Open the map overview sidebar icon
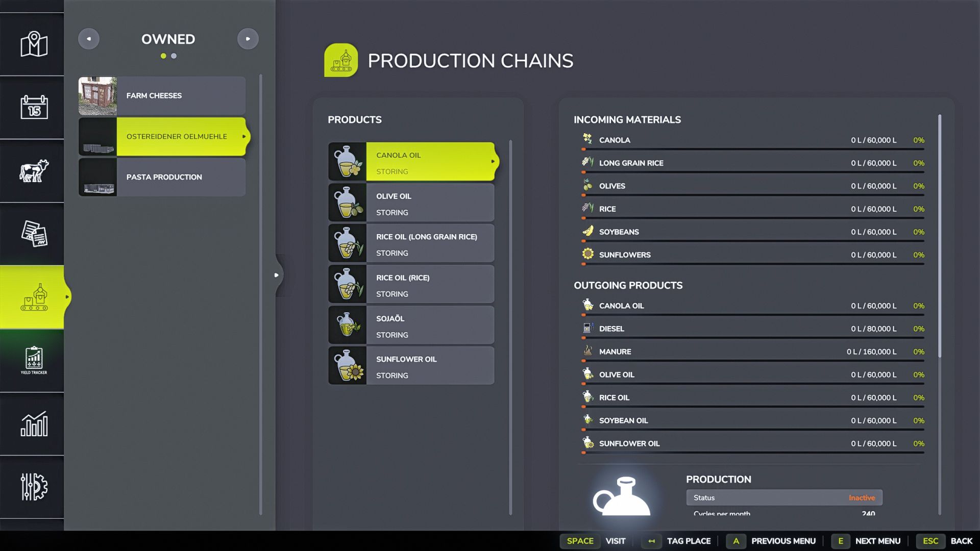 [x=34, y=44]
